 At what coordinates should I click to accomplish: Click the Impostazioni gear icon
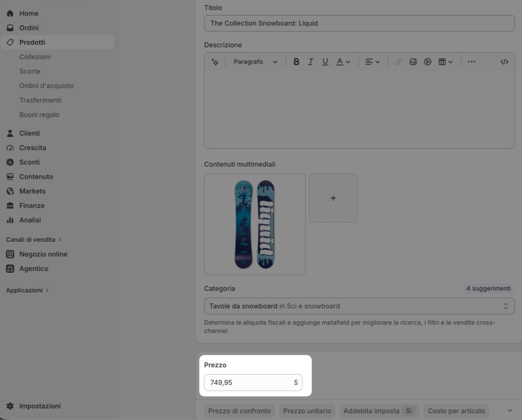(x=10, y=406)
